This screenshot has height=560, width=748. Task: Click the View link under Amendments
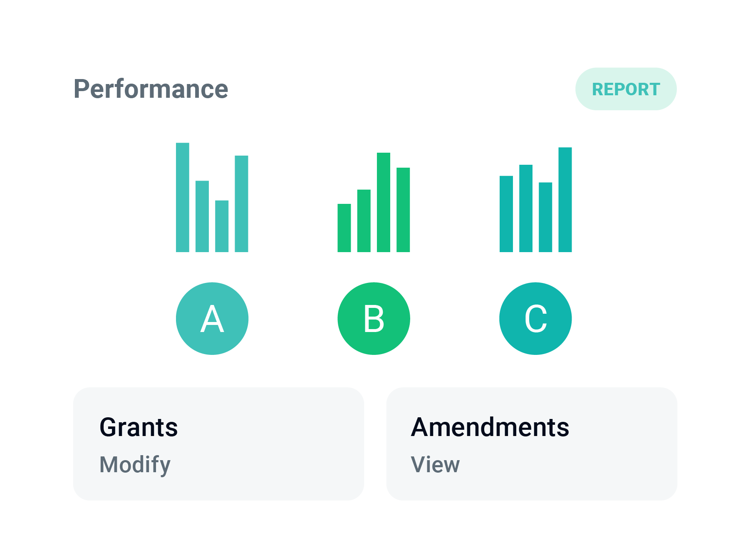(x=436, y=464)
